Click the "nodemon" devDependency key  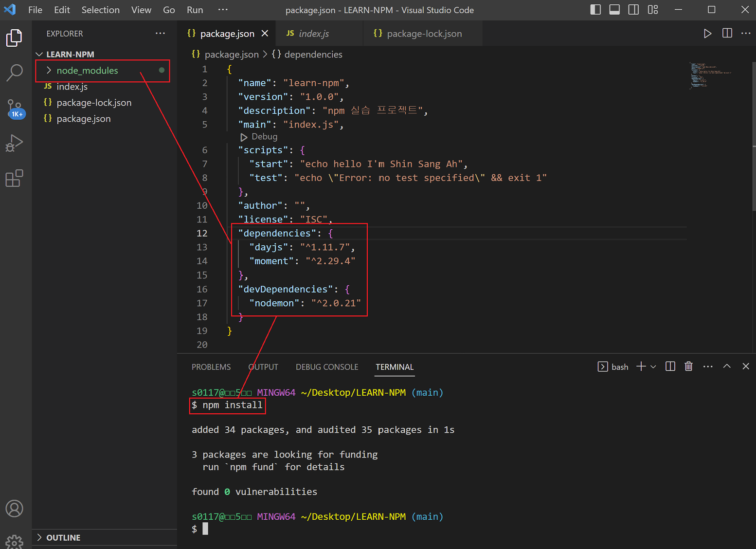point(274,303)
